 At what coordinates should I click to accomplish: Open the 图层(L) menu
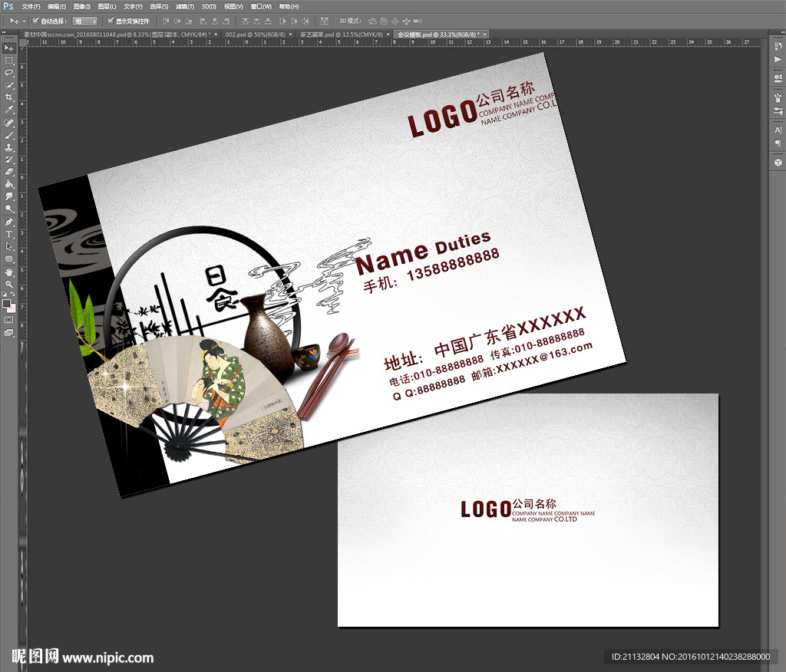(x=107, y=6)
